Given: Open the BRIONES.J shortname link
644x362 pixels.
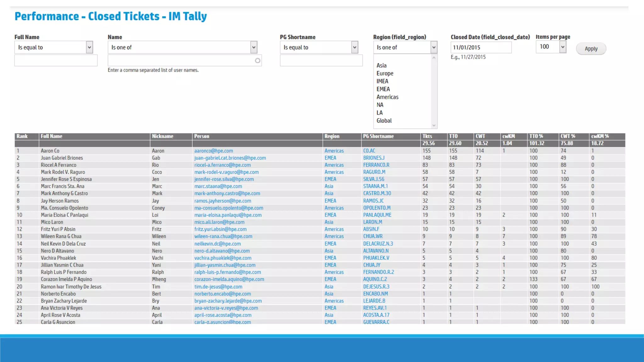Looking at the screenshot, I should pos(374,158).
